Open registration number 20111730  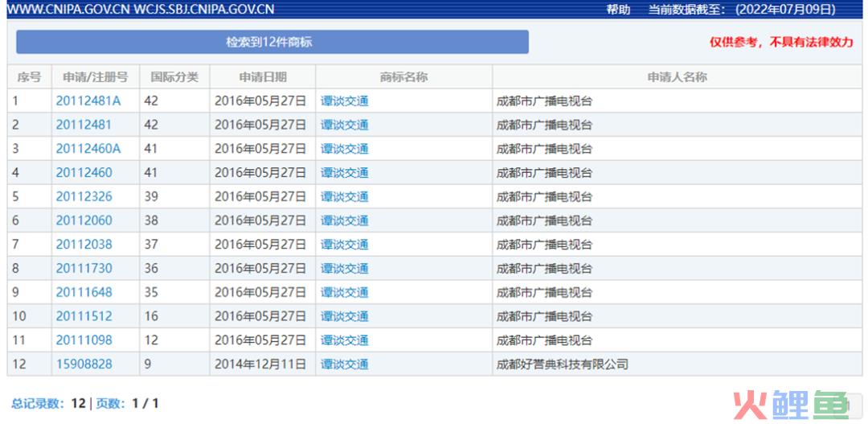[84, 268]
